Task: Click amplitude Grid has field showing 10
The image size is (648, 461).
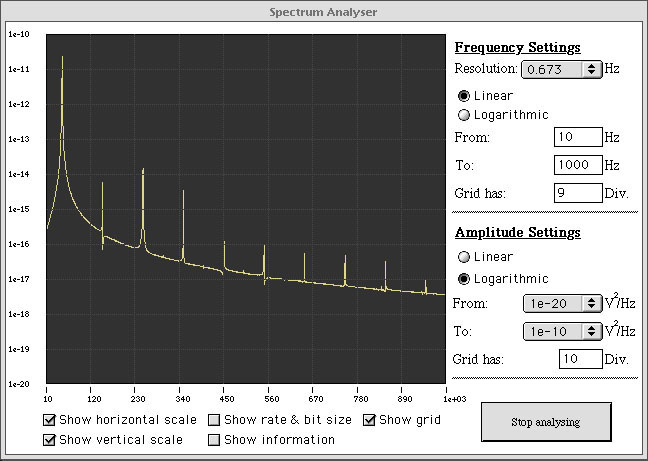Action: (x=580, y=359)
